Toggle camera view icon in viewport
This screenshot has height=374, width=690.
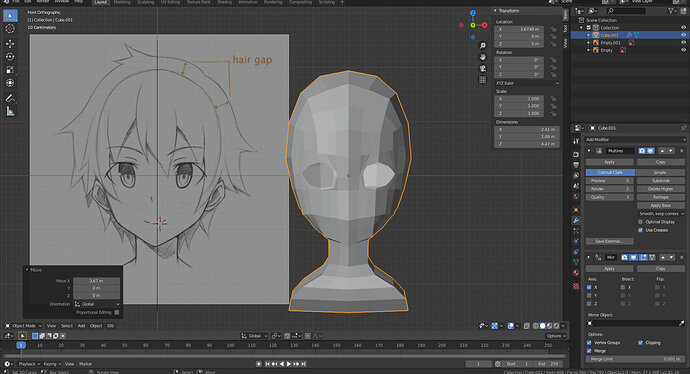(x=483, y=68)
